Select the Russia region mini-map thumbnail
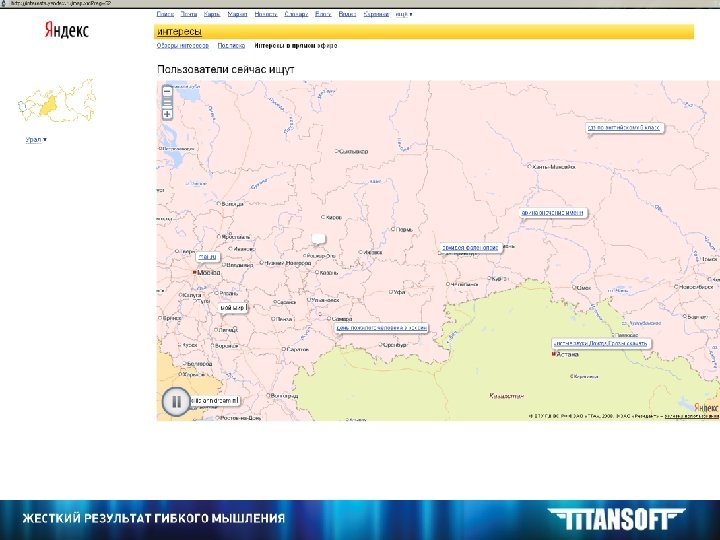 click(x=57, y=101)
